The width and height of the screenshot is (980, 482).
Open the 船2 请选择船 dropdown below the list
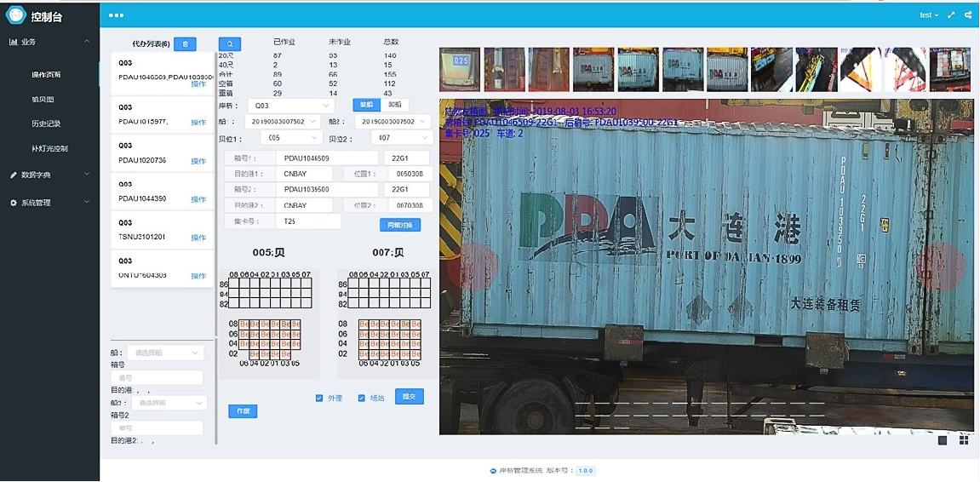(x=169, y=404)
